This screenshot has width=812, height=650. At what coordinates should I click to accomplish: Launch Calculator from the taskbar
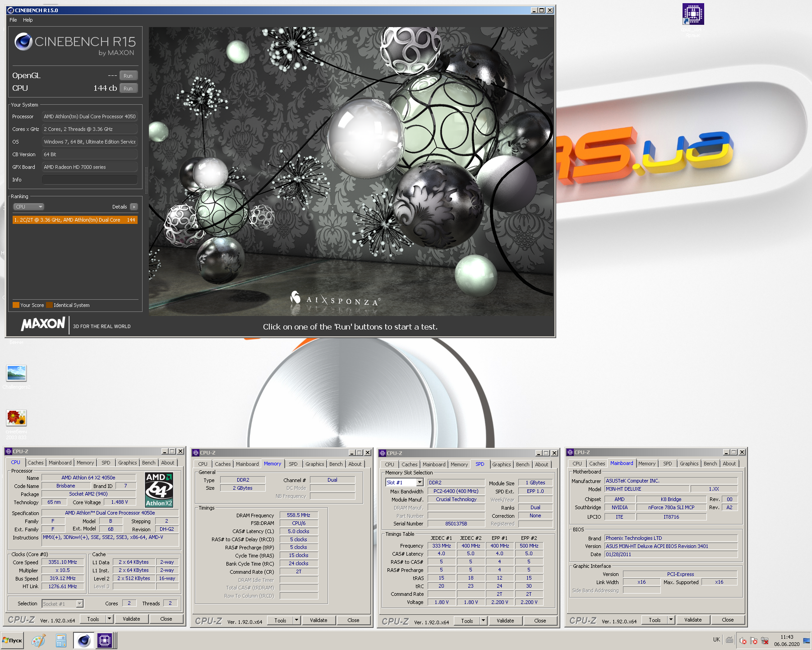point(61,641)
